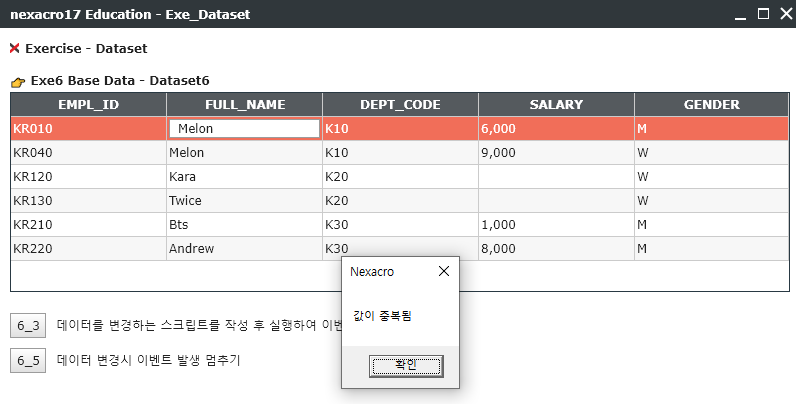Click the Kara name cell
This screenshot has height=404, width=796.
(245, 177)
